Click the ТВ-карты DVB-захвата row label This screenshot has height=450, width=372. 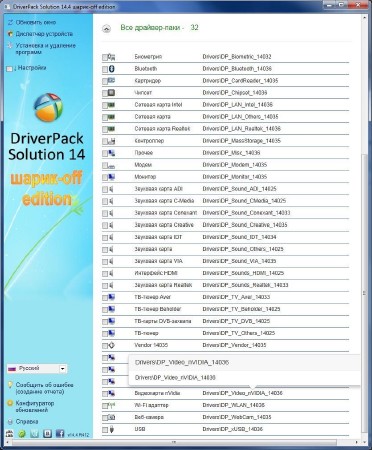[x=163, y=321]
